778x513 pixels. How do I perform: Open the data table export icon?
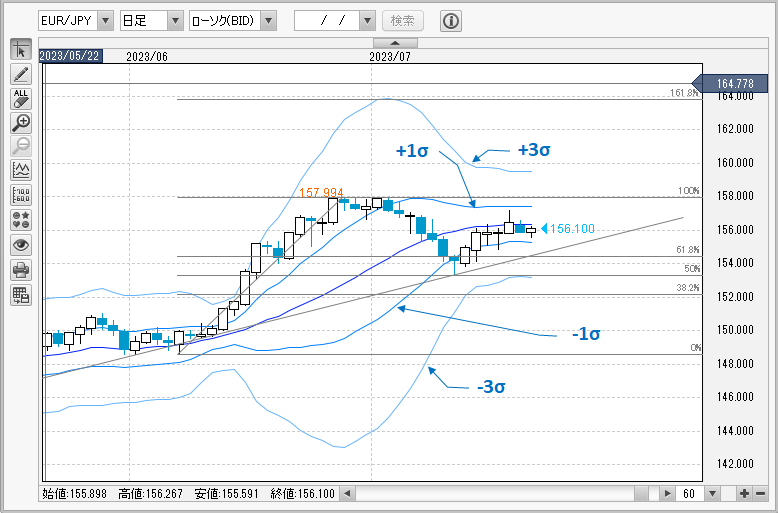[x=21, y=295]
